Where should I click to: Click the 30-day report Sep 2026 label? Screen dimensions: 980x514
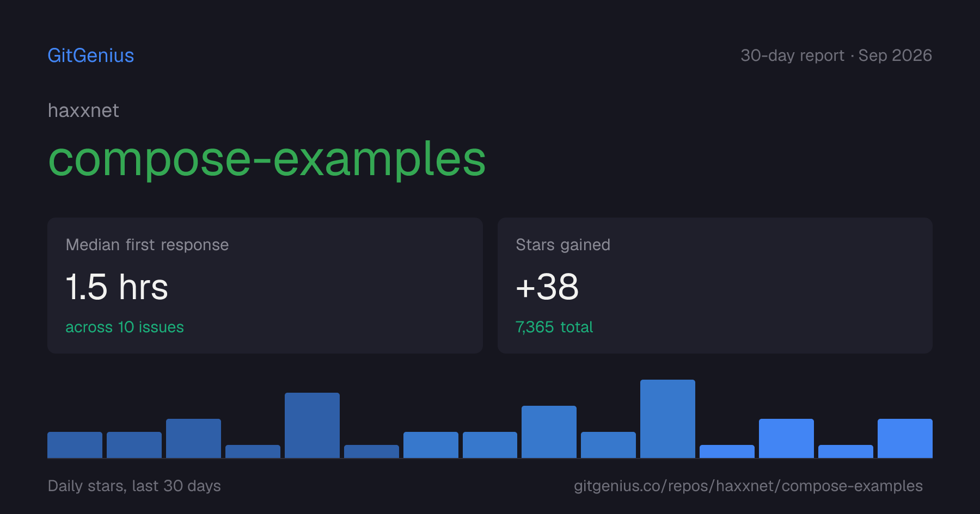click(836, 55)
